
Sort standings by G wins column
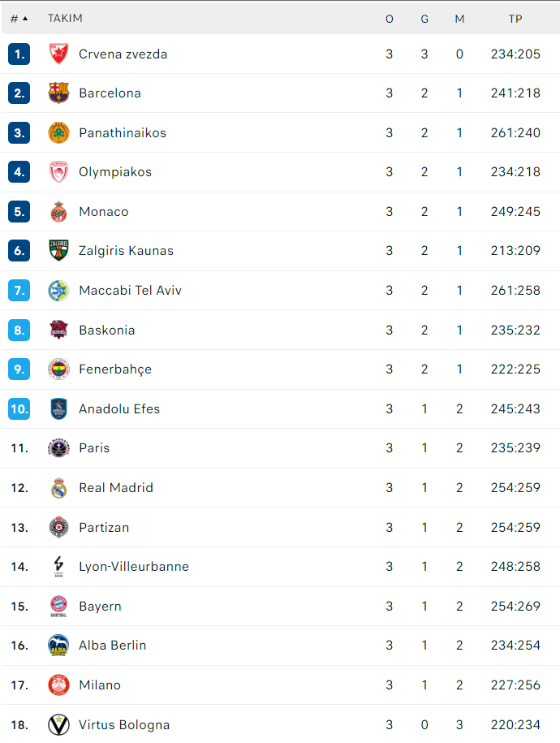pyautogui.click(x=424, y=19)
